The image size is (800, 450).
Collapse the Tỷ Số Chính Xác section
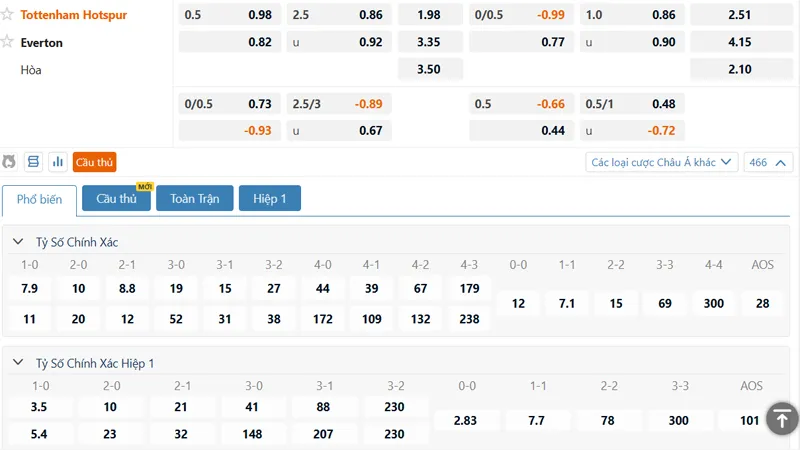click(18, 242)
